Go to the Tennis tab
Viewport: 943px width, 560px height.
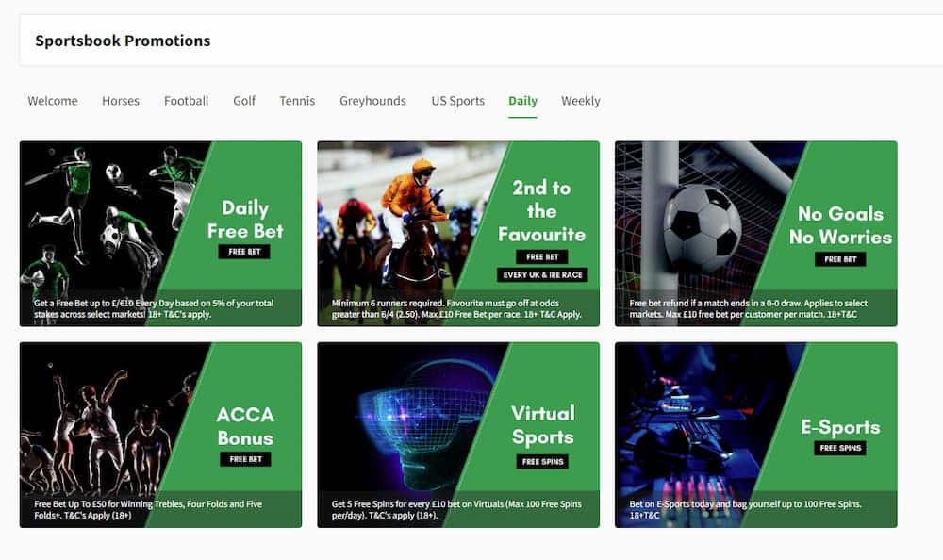pos(297,101)
